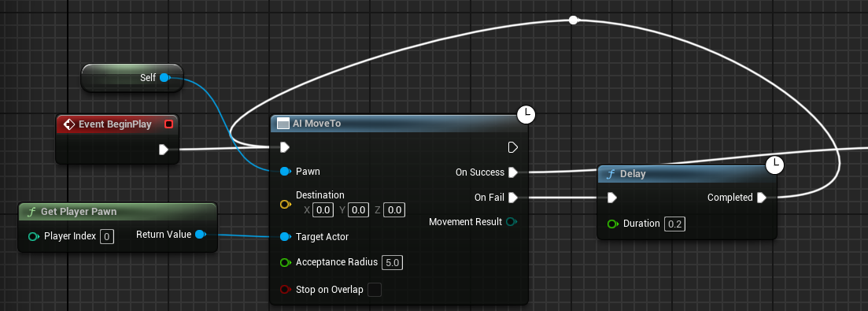Select the Self reference node
Viewport: 868px width, 311px height.
[131, 78]
